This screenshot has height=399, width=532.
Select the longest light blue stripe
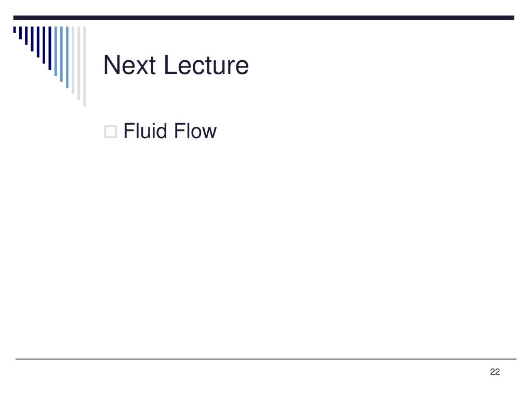[67, 57]
